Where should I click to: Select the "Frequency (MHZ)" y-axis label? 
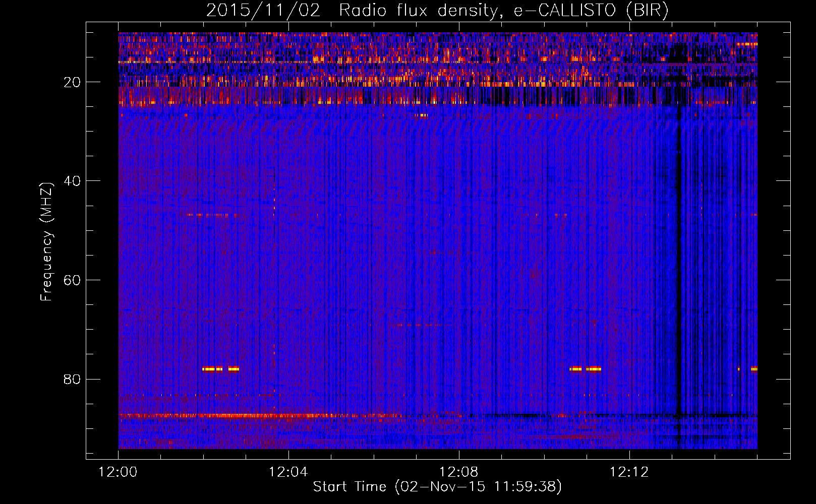point(46,242)
